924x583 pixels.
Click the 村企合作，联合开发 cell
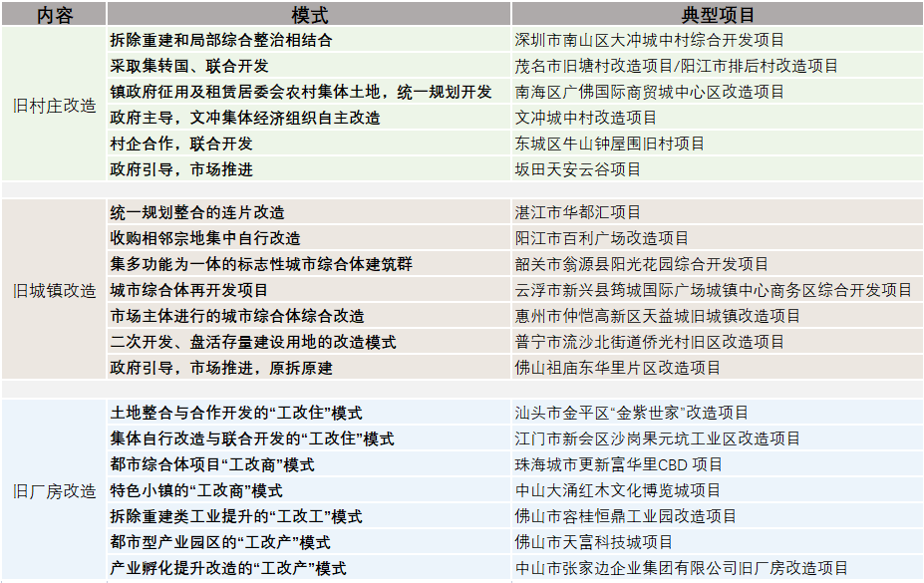181,144
